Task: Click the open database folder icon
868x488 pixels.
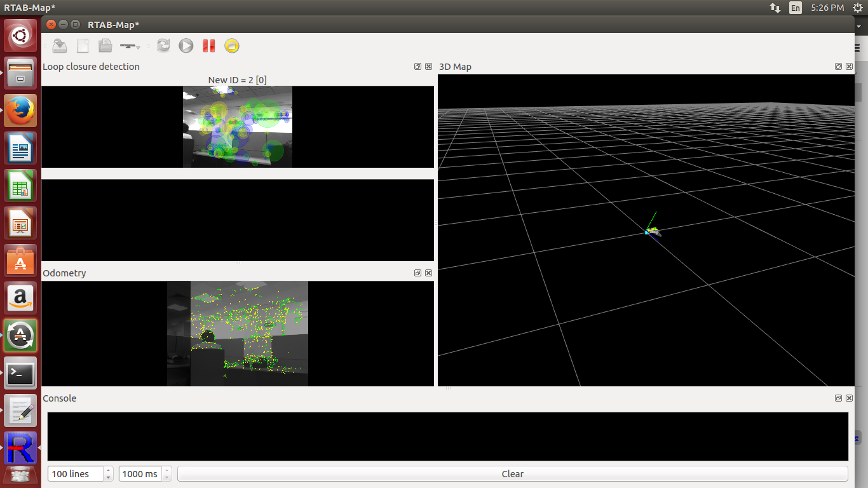Action: [x=105, y=46]
